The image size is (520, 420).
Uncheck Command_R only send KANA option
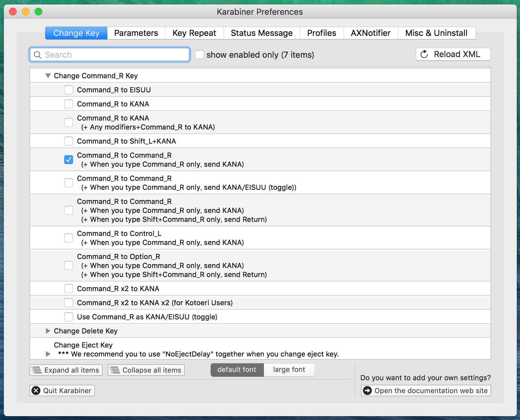[x=69, y=160]
